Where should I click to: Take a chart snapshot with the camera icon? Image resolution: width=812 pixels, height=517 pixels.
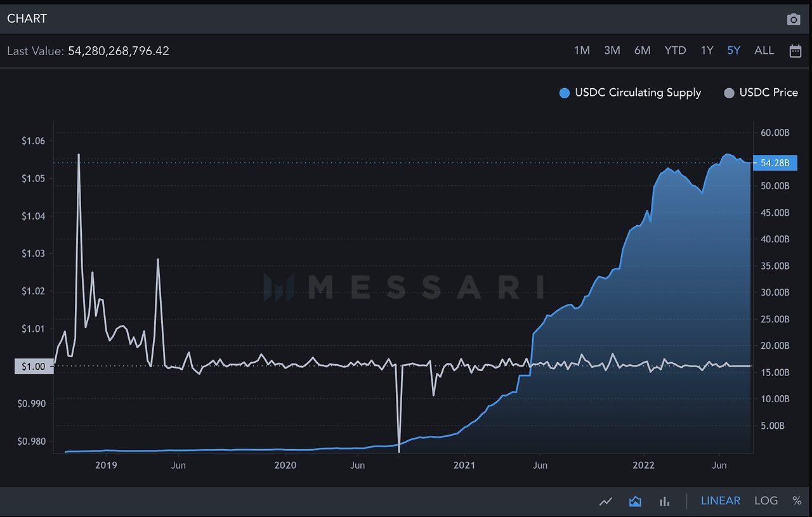(x=794, y=20)
